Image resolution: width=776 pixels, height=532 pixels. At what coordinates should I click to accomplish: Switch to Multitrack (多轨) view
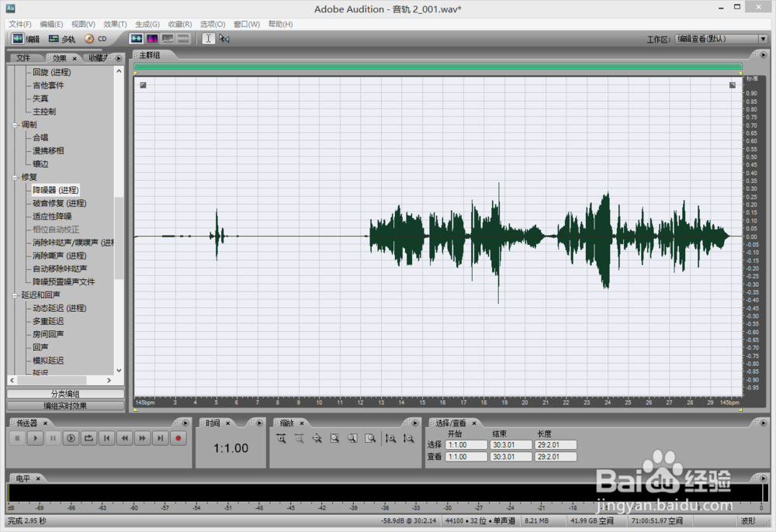coord(62,39)
